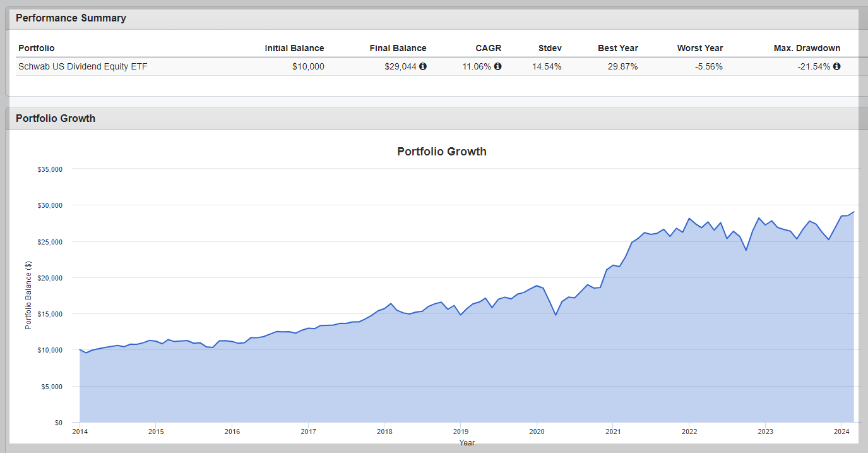Click the $29,044 final balance value
This screenshot has width=868, height=453.
coord(400,66)
